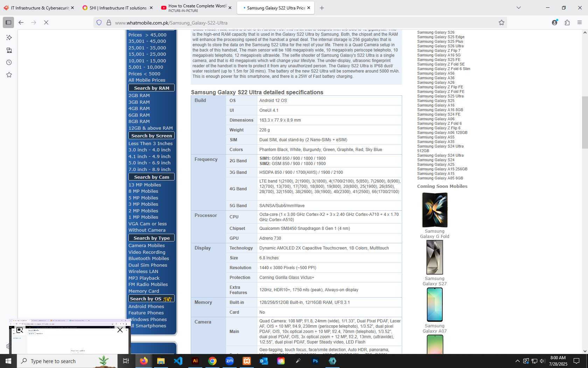Screen dimensions: 588x368
Task: Open the 13 MP Mobiles link
Action: 145,185
